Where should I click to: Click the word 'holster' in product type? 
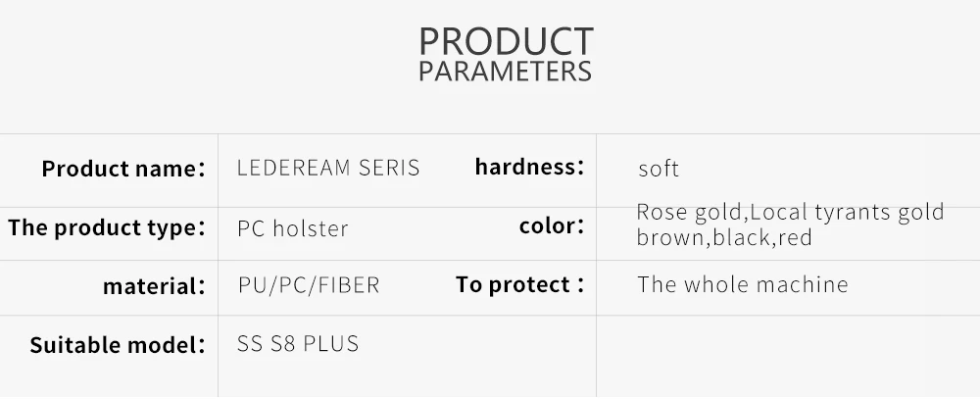pyautogui.click(x=310, y=229)
